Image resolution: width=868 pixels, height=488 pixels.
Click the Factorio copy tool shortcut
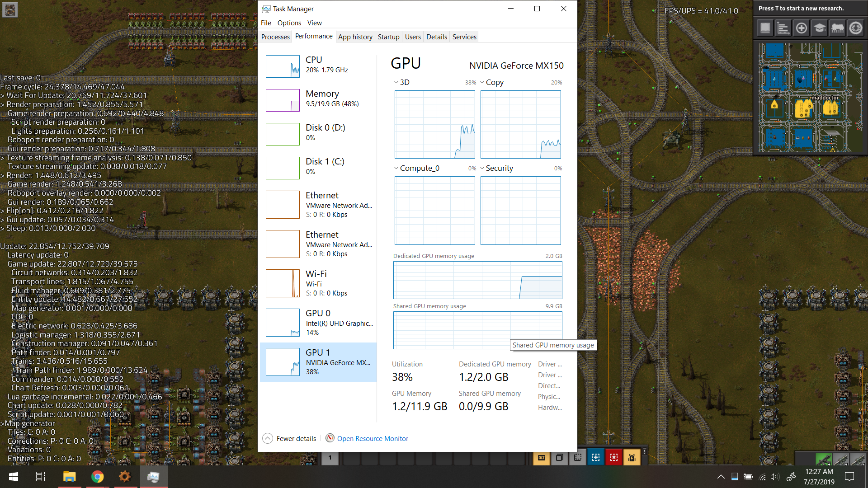(x=560, y=458)
